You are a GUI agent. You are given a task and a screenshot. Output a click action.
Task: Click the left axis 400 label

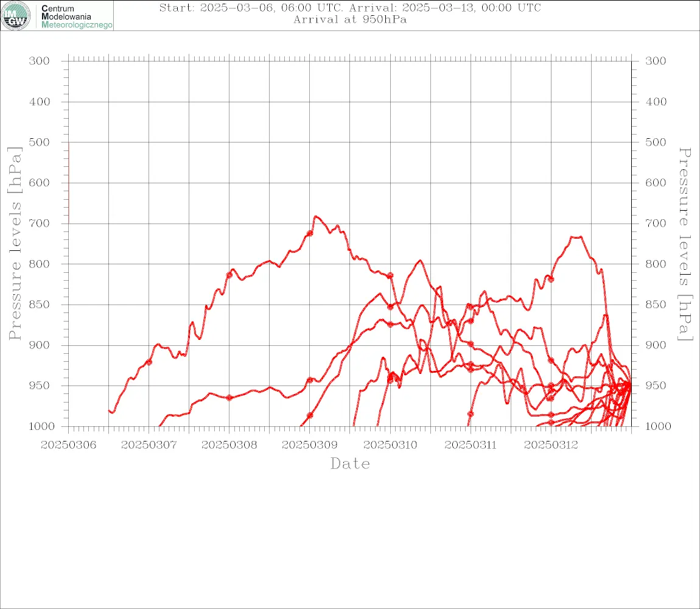coord(40,102)
